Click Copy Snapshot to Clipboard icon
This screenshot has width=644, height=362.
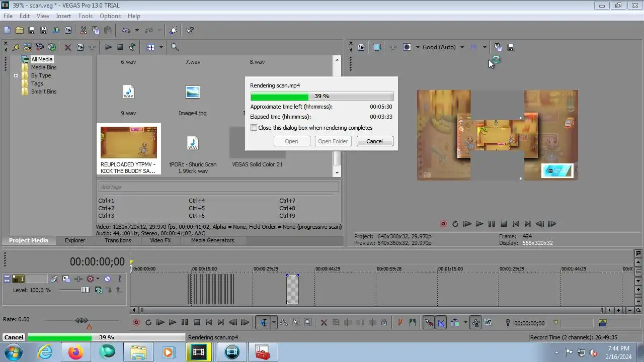point(498,47)
